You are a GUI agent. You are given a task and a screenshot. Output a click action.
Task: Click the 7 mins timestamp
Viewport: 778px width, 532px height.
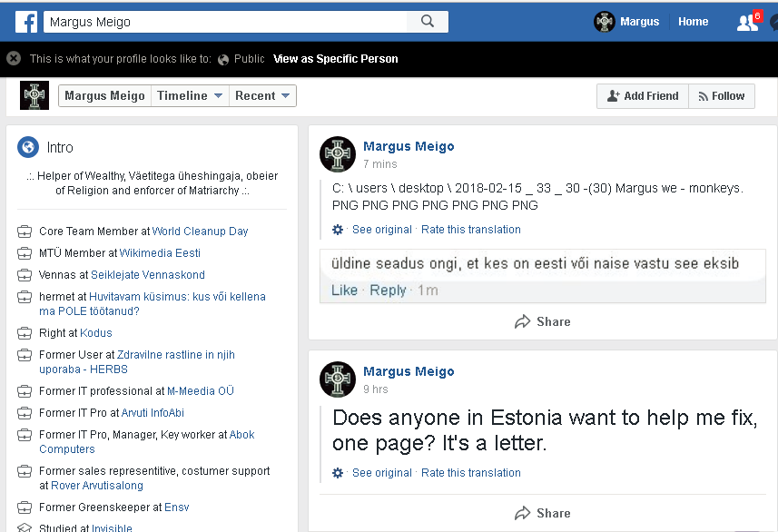tap(380, 163)
